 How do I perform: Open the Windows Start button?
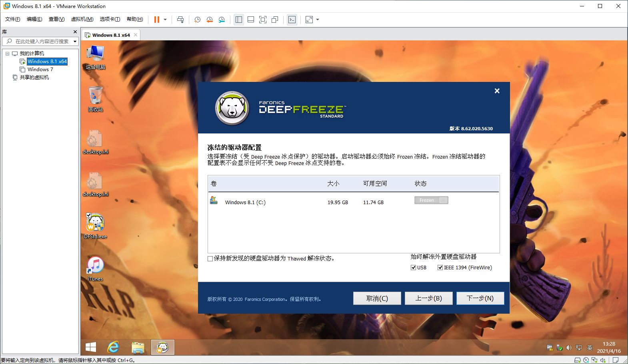[91, 347]
